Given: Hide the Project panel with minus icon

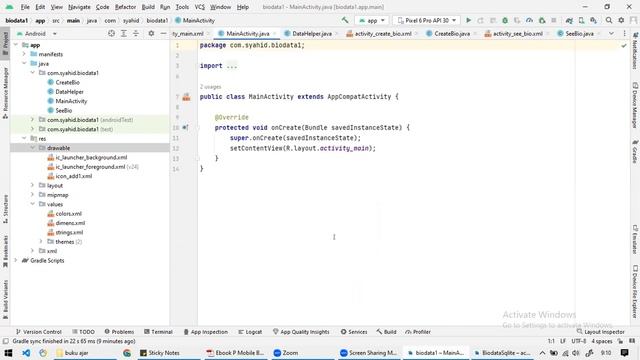Looking at the screenshot, I should tap(163, 33).
